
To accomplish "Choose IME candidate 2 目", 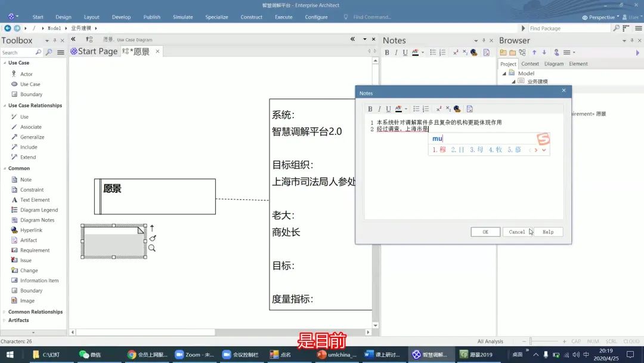I will [x=457, y=150].
